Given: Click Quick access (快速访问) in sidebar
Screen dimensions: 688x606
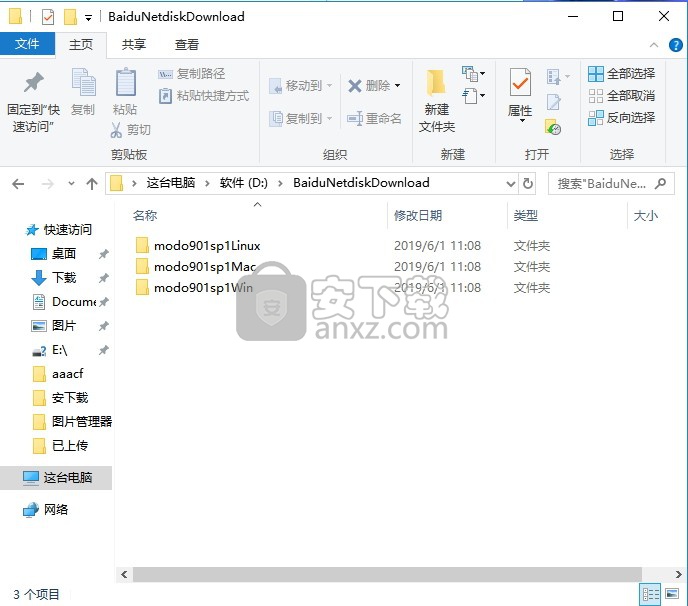Looking at the screenshot, I should [x=59, y=229].
